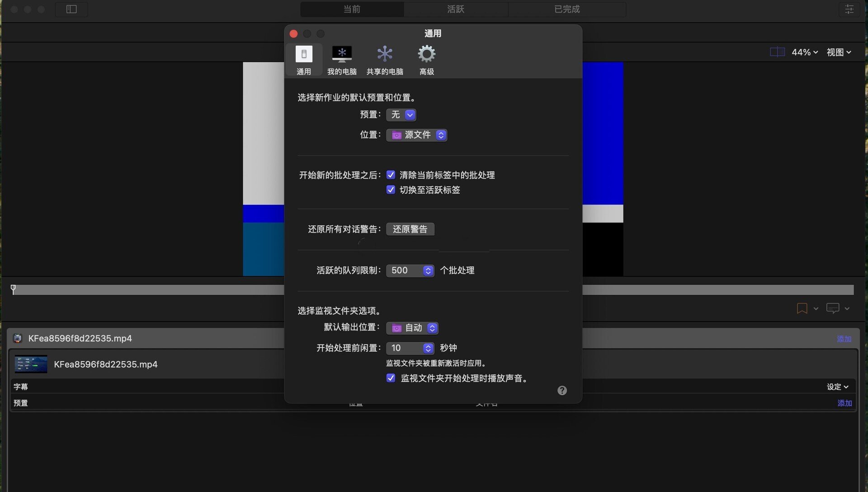This screenshot has height=492, width=868.
Task: Toggle the sidebar panel icon in main window
Action: 71,9
